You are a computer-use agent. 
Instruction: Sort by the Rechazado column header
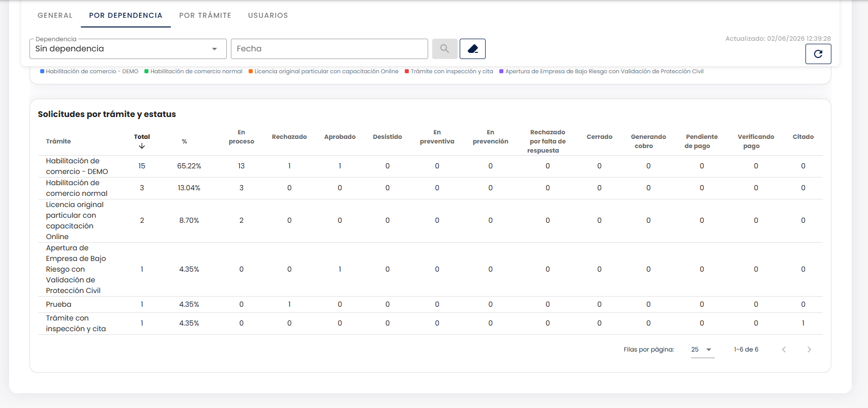coord(289,137)
